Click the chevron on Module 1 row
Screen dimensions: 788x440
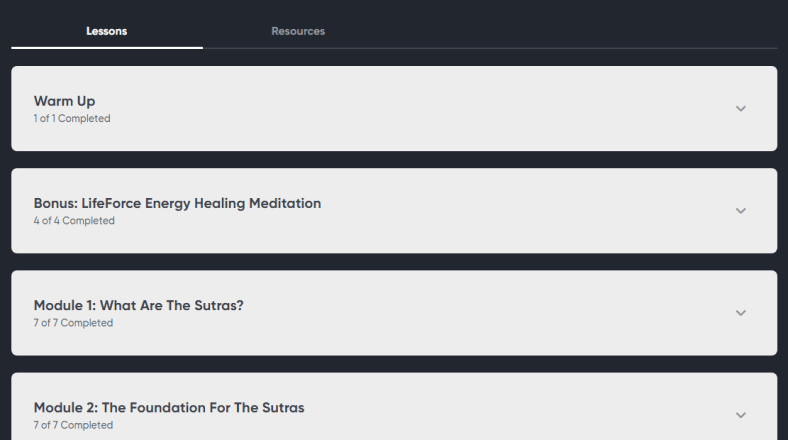pos(740,312)
